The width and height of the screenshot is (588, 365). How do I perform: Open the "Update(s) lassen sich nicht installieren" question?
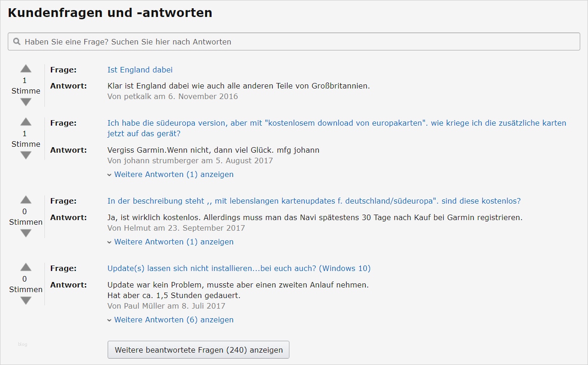point(239,268)
